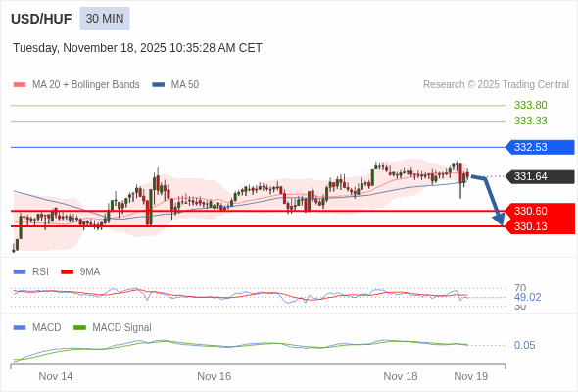Click the MACD value 0.05
Image resolution: width=578 pixels, height=392 pixels.
coord(524,346)
